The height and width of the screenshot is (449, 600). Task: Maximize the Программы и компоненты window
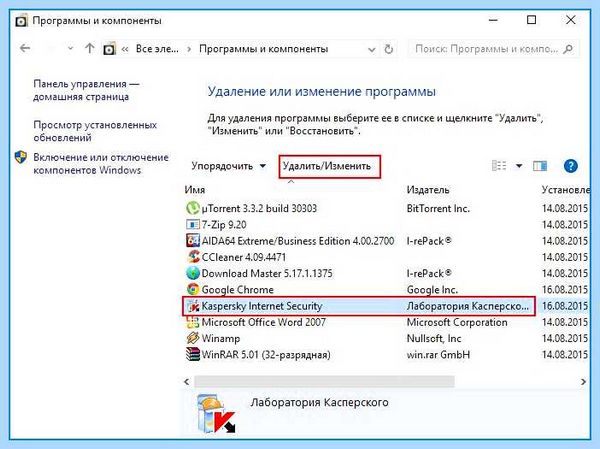531,20
